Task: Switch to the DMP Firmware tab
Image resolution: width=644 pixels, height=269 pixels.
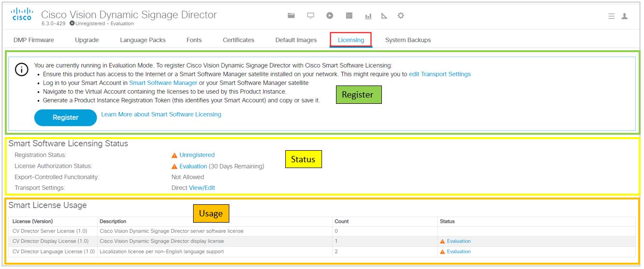Action: tap(34, 40)
